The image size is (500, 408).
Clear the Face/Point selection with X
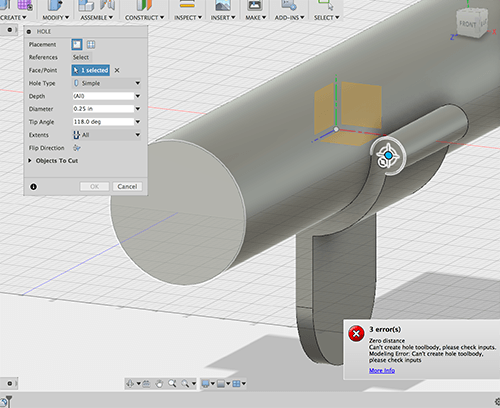[x=117, y=70]
